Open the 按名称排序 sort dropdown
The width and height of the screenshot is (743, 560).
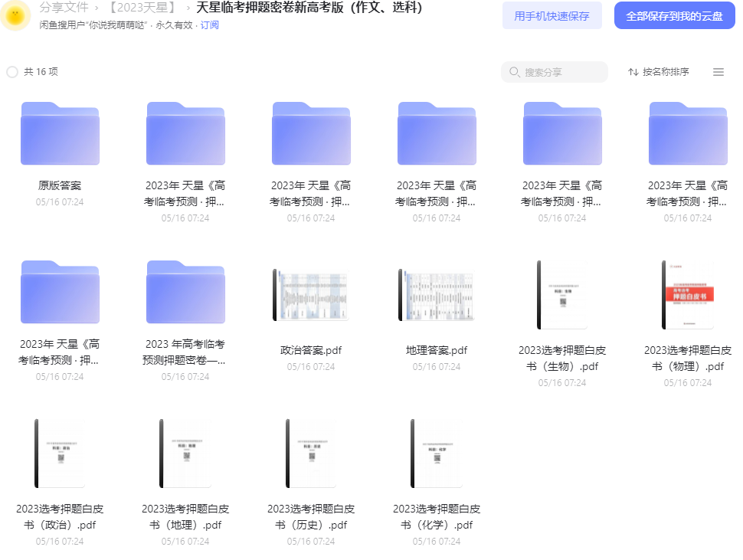point(659,72)
